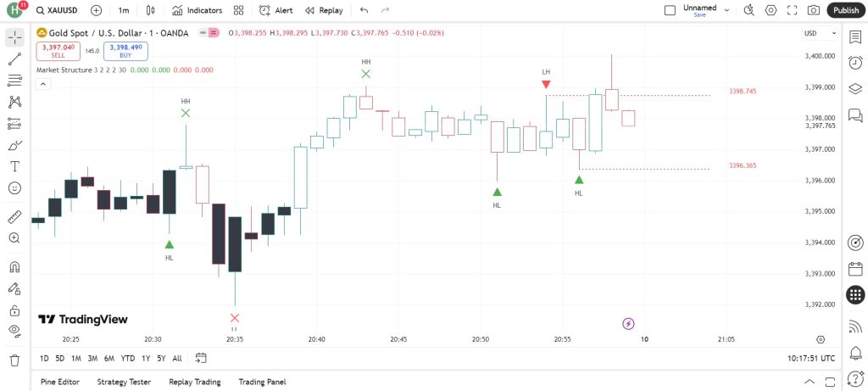Image resolution: width=868 pixels, height=391 pixels.
Task: Switch to the Strategy Tester tab
Action: (124, 382)
